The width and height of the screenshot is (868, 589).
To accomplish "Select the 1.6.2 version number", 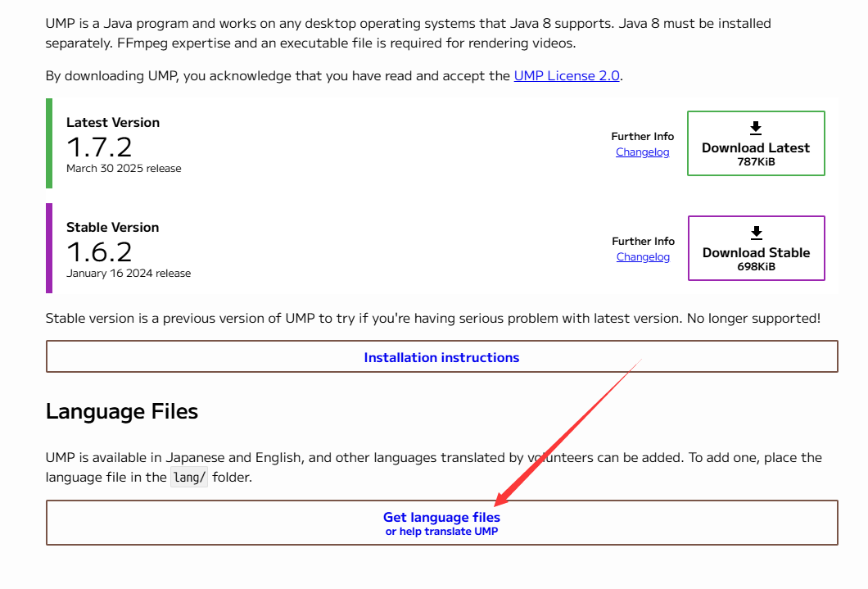I will click(x=99, y=252).
